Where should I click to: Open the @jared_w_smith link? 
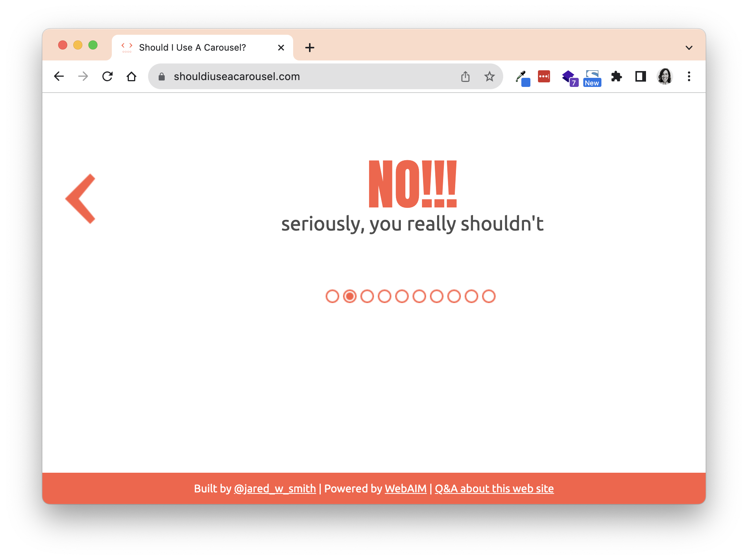coord(275,489)
